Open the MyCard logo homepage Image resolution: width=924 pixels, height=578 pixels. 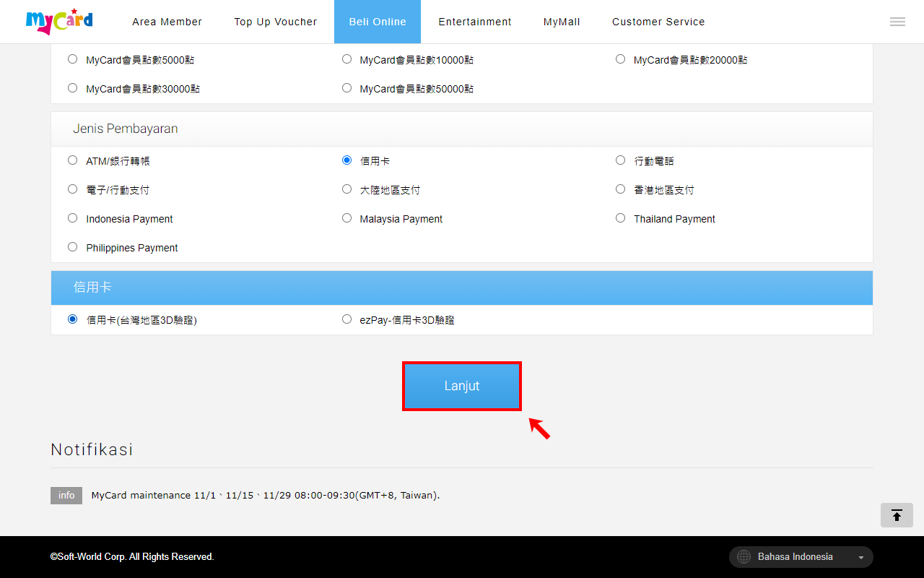pos(59,22)
